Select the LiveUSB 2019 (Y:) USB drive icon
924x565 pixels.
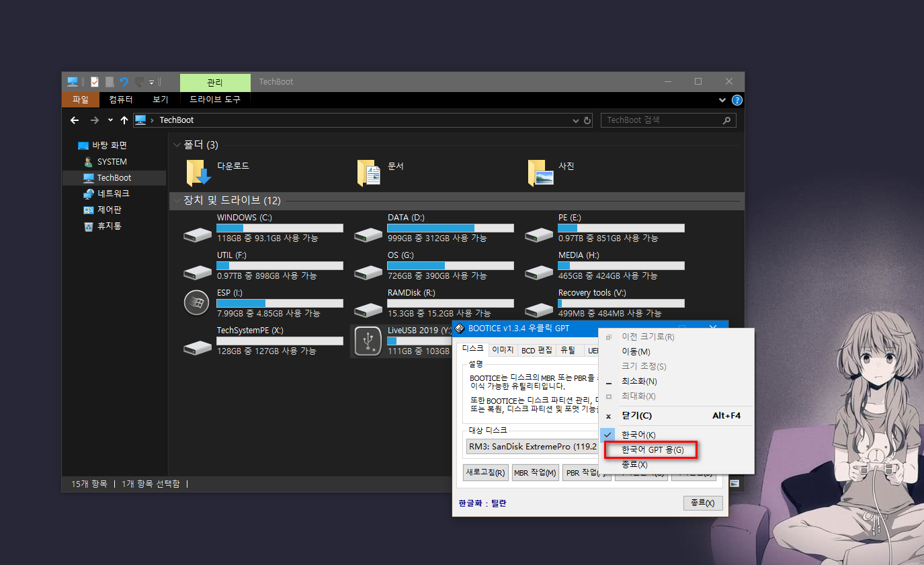368,341
